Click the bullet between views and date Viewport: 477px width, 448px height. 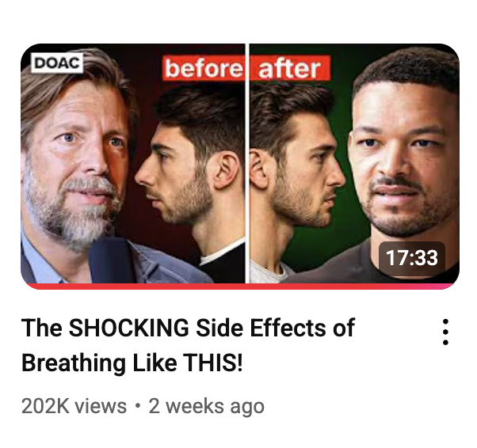click(138, 406)
